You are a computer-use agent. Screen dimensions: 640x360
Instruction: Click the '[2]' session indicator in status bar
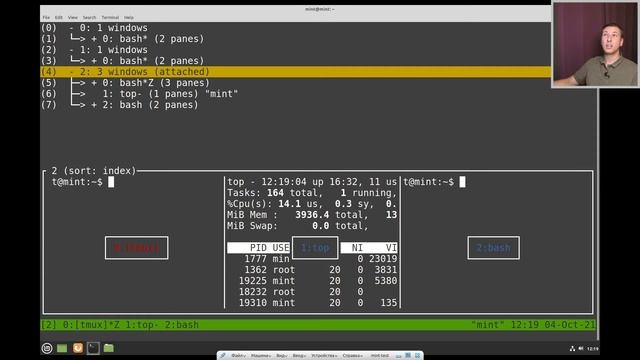[49, 325]
